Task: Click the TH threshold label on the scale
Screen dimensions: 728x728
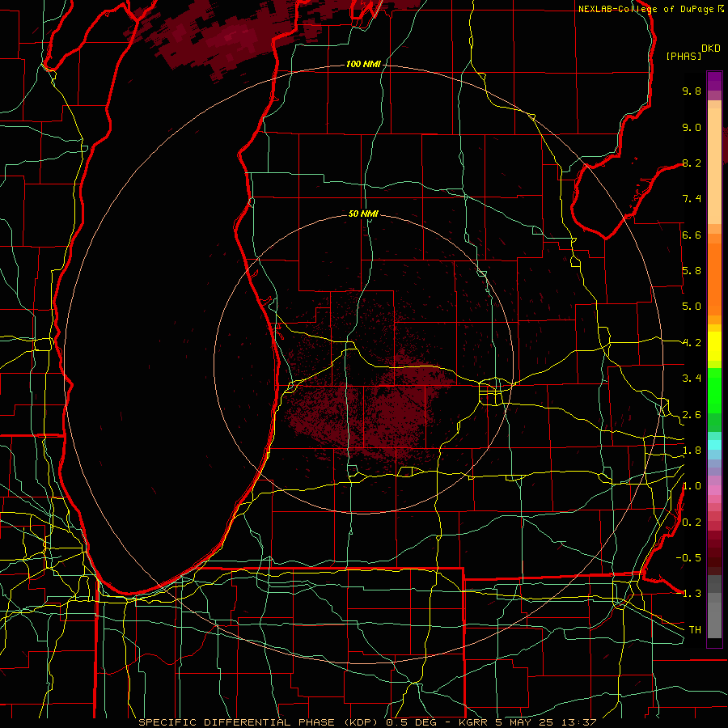Action: [695, 630]
